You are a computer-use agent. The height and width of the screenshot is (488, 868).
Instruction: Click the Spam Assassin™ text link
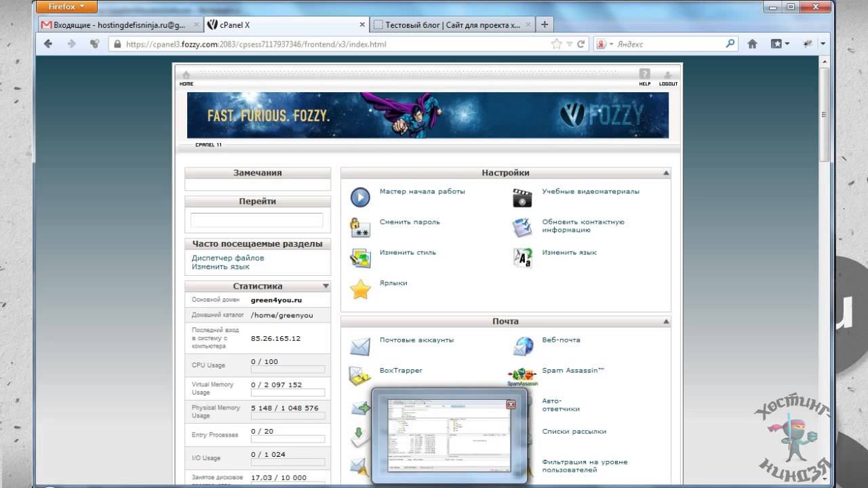point(573,371)
